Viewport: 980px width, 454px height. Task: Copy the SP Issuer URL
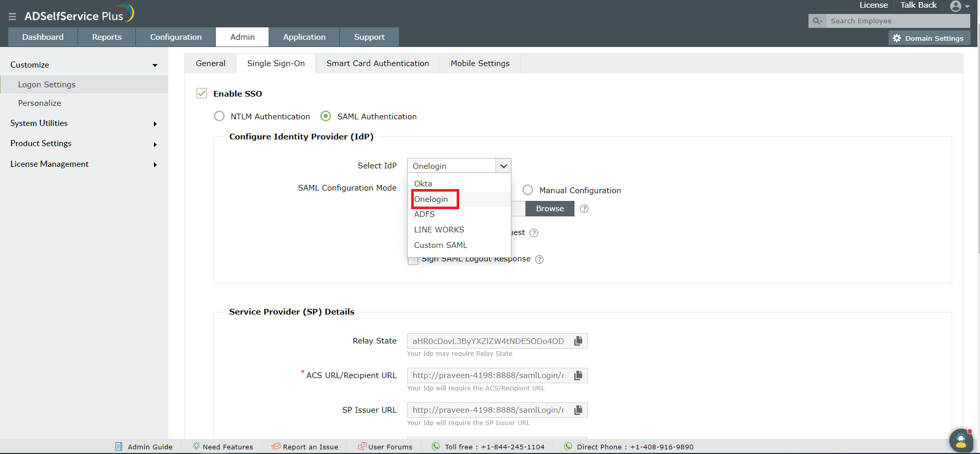(579, 410)
